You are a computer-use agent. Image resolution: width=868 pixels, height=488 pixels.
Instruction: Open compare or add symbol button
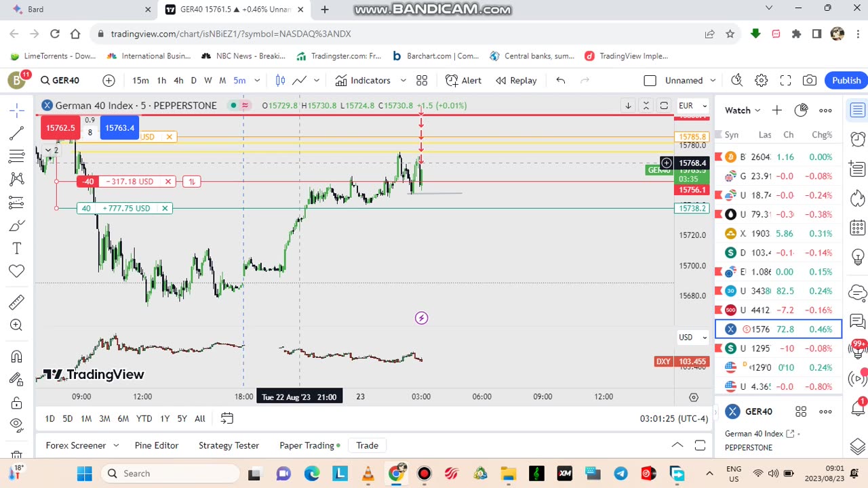pos(108,80)
